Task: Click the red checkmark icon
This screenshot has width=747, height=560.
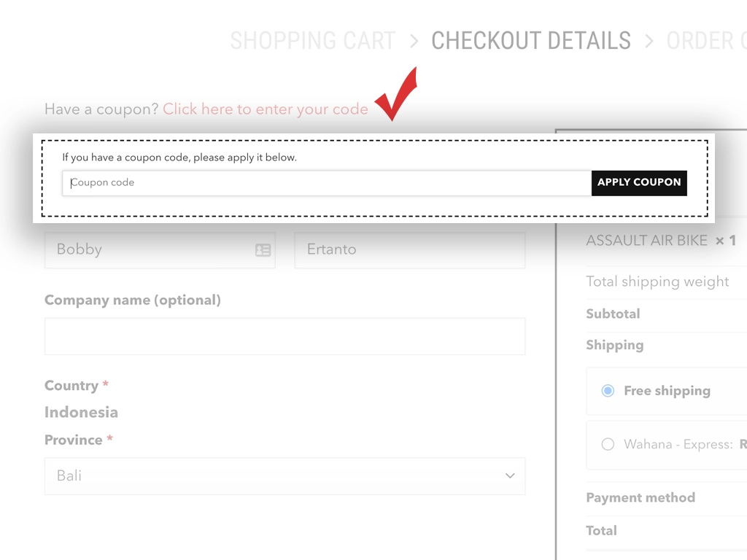Action: pyautogui.click(x=398, y=95)
